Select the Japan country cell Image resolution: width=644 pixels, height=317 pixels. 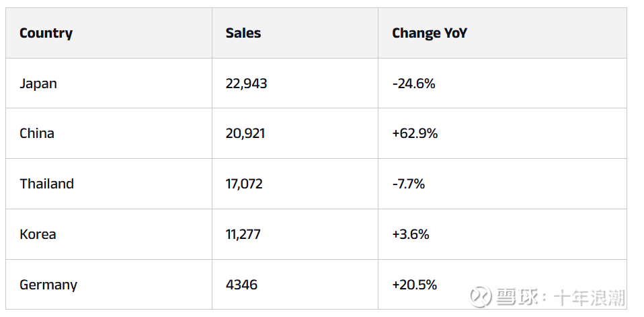(38, 83)
